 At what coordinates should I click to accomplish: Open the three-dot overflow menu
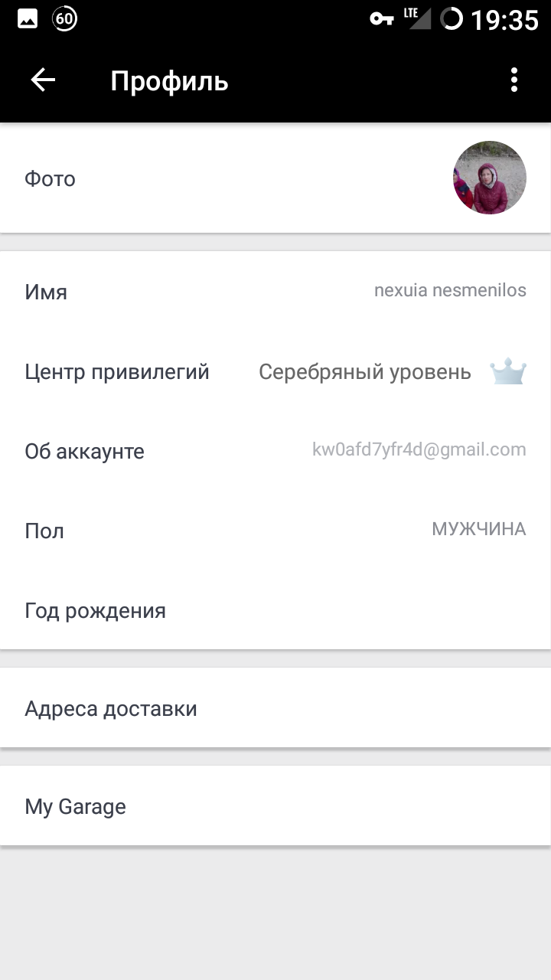(514, 80)
